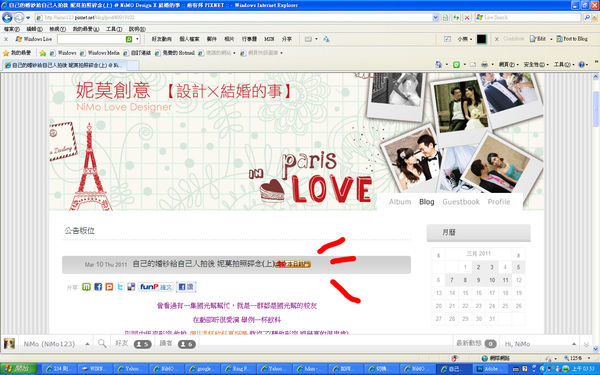Click the Windows Live toolbar search field
The image size is (600, 375).
coord(91,39)
